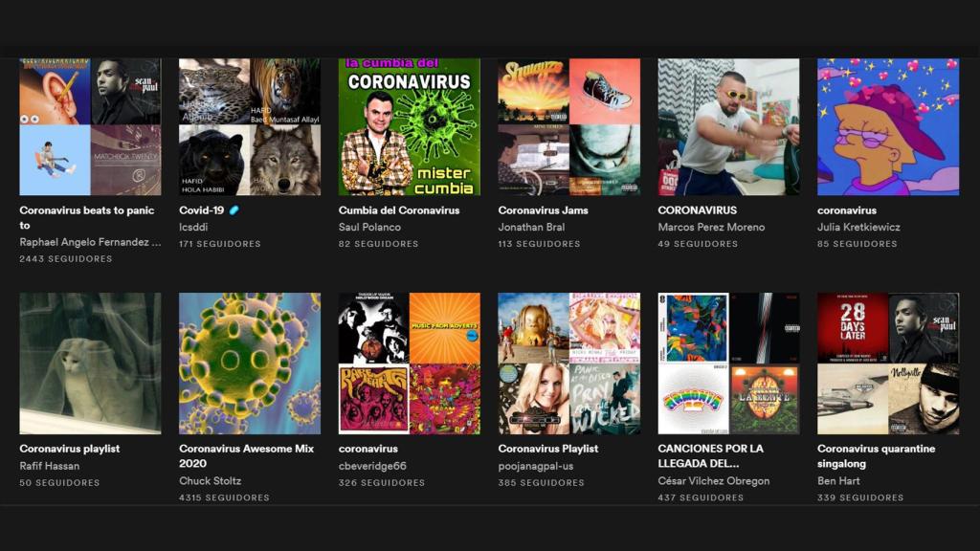The image size is (980, 551).
Task: Click 'Coronavirus quarantine singalong' title
Action: (877, 456)
